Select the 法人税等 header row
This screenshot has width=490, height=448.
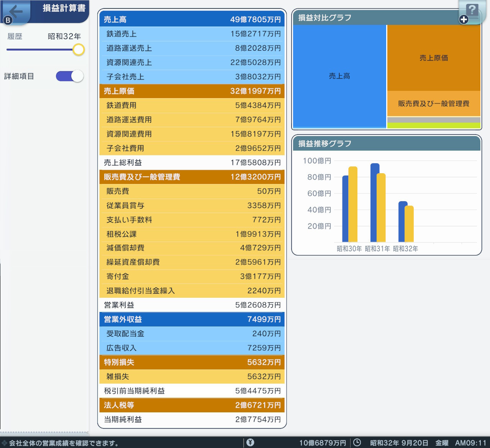click(x=192, y=405)
